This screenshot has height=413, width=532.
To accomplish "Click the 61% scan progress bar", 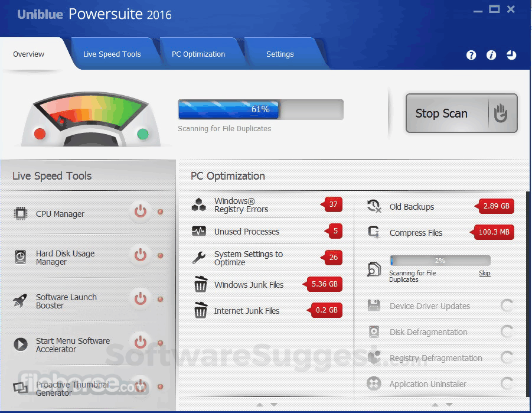I will tap(260, 109).
